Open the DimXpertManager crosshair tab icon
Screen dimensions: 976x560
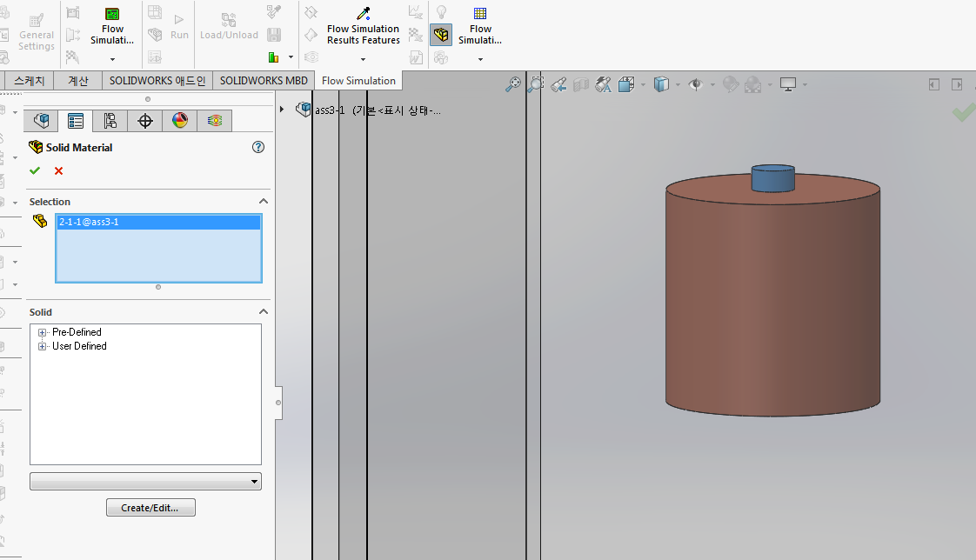tap(145, 121)
